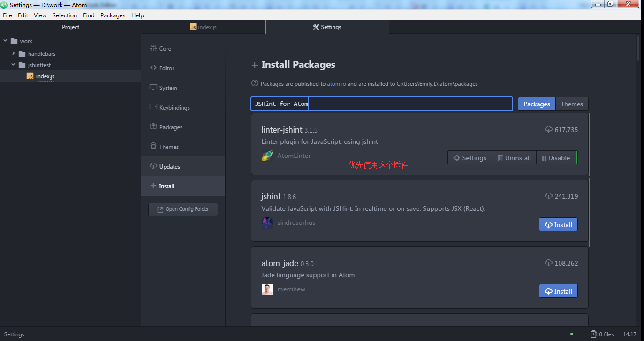Switch to the Settings tab
The width and height of the screenshot is (644, 341).
click(327, 27)
